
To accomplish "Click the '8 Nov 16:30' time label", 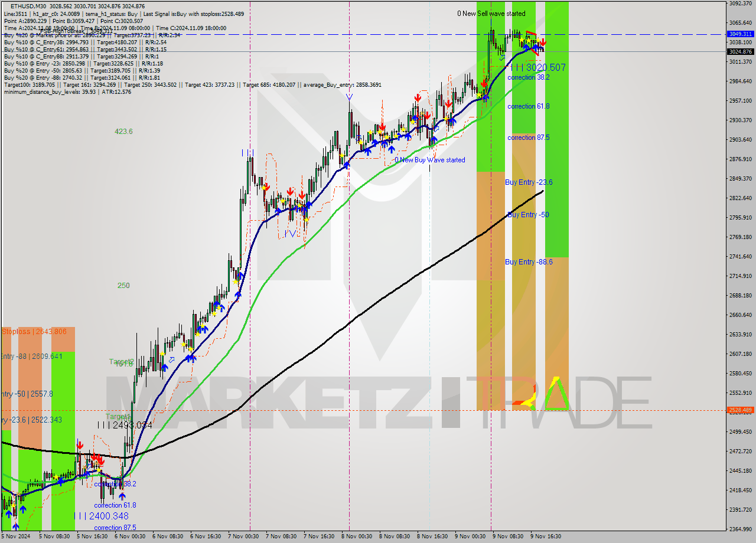I will pos(432,537).
